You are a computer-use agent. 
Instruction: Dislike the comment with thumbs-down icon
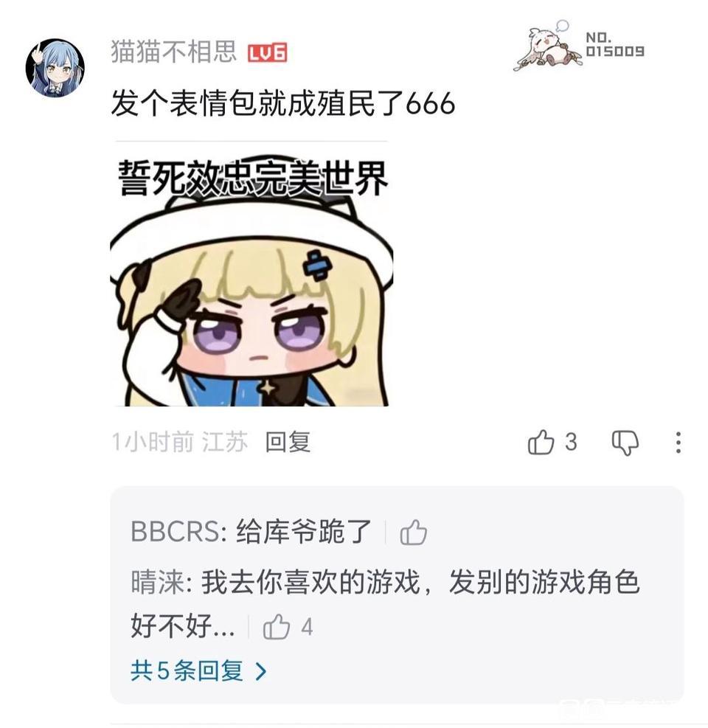[x=625, y=443]
